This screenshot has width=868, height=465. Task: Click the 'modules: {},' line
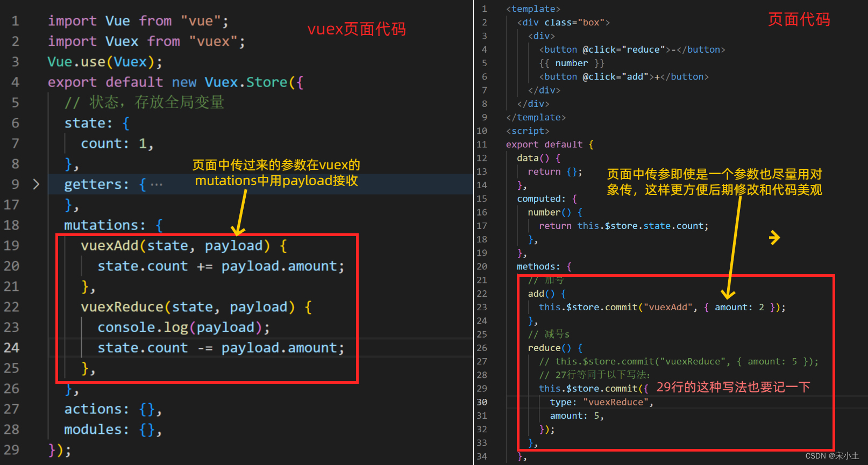click(x=113, y=430)
